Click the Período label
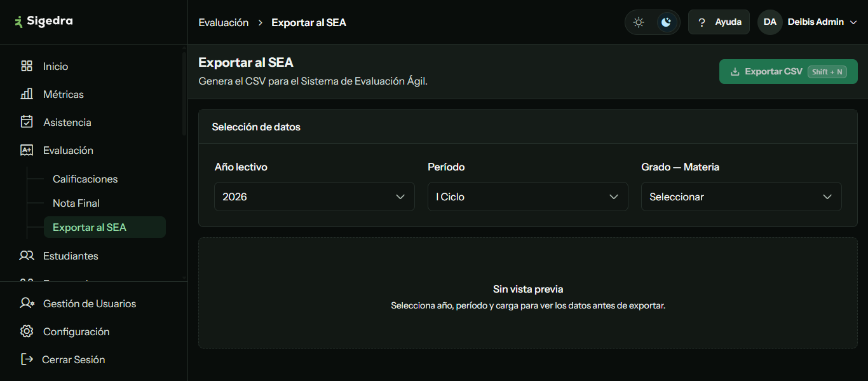Viewport: 868px width, 381px height. coord(446,167)
